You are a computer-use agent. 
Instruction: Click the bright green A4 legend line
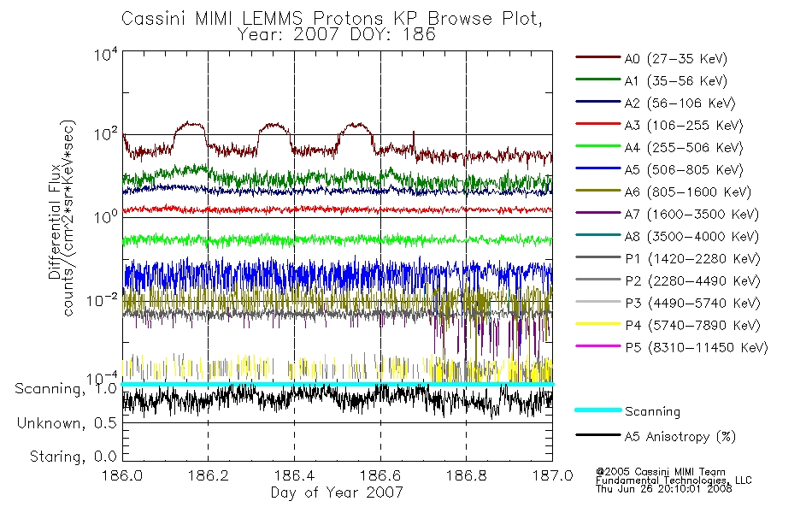(x=597, y=146)
